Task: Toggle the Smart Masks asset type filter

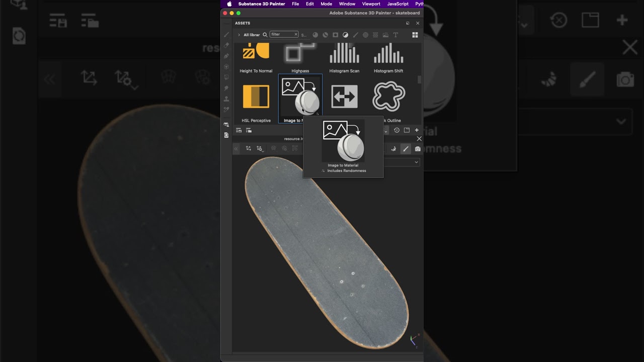Action: coord(336,35)
